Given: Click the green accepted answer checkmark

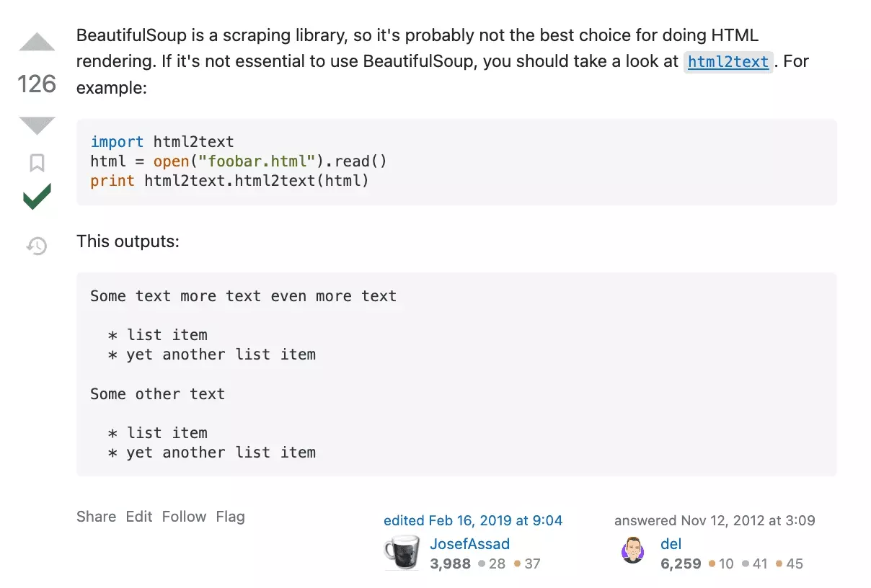Looking at the screenshot, I should 37,196.
